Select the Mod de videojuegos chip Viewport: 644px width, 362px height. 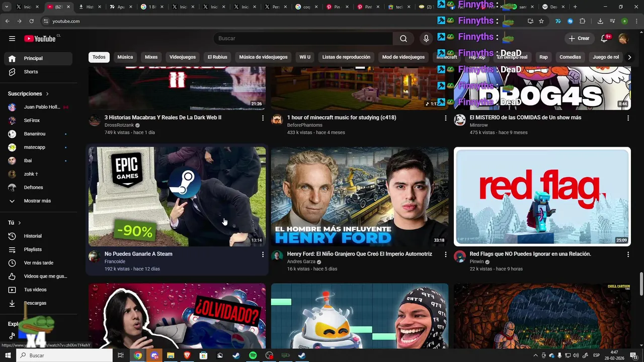coord(404,57)
